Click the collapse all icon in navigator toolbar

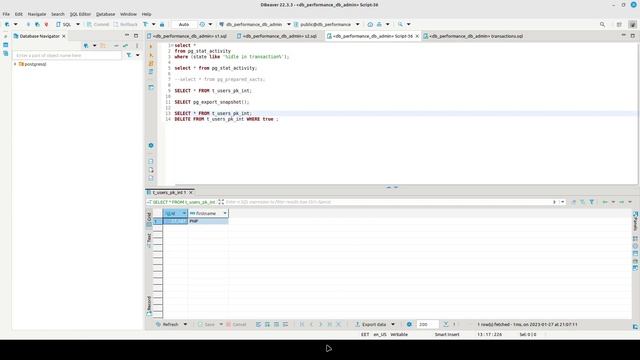[x=116, y=45]
